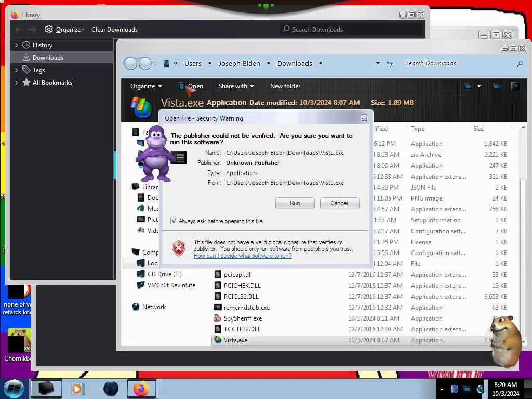Open address bar history dropdown arrow
Viewport: 532px width, 399px height.
[x=378, y=63]
